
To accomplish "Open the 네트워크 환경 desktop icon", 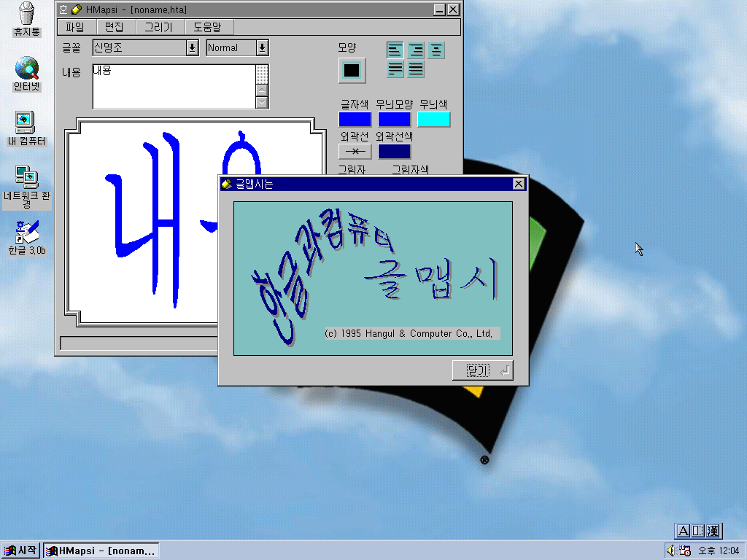I will (x=27, y=187).
